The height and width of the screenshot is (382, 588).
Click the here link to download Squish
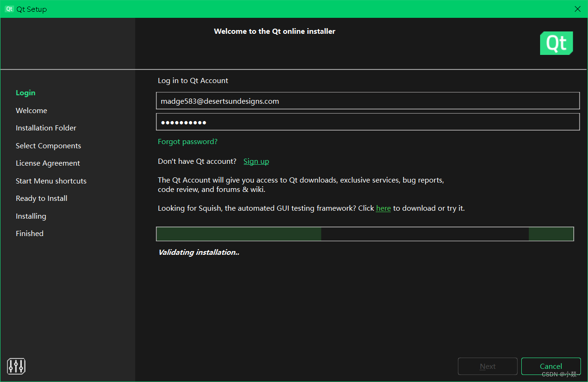pyautogui.click(x=383, y=208)
